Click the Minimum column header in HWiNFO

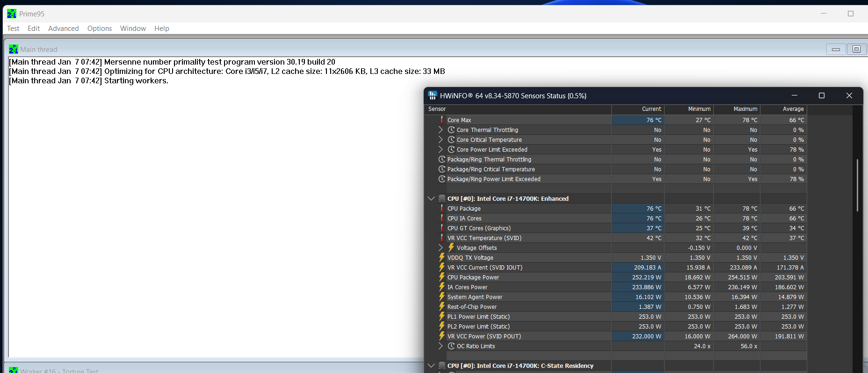689,109
